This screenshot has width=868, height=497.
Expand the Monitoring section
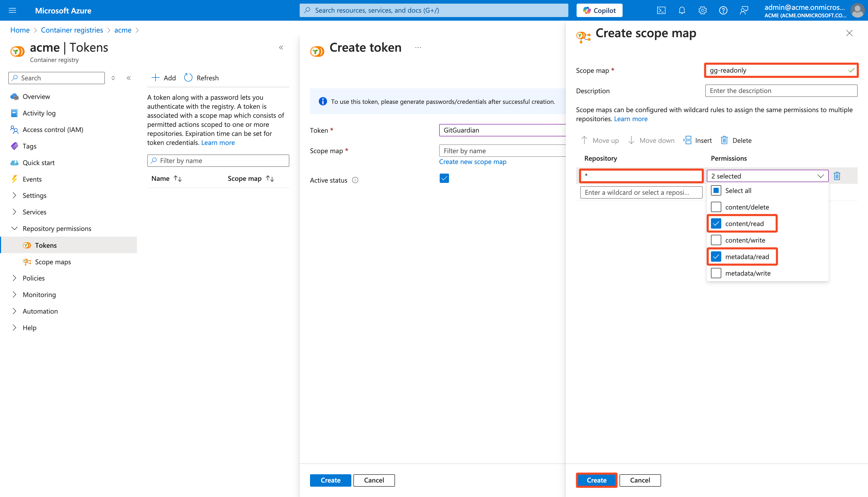pyautogui.click(x=14, y=294)
